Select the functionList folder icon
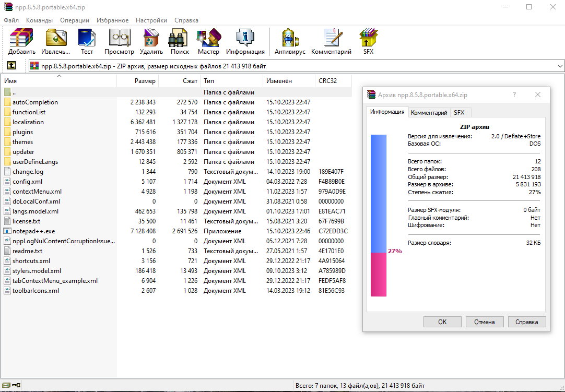The image size is (565, 392). pyautogui.click(x=7, y=112)
